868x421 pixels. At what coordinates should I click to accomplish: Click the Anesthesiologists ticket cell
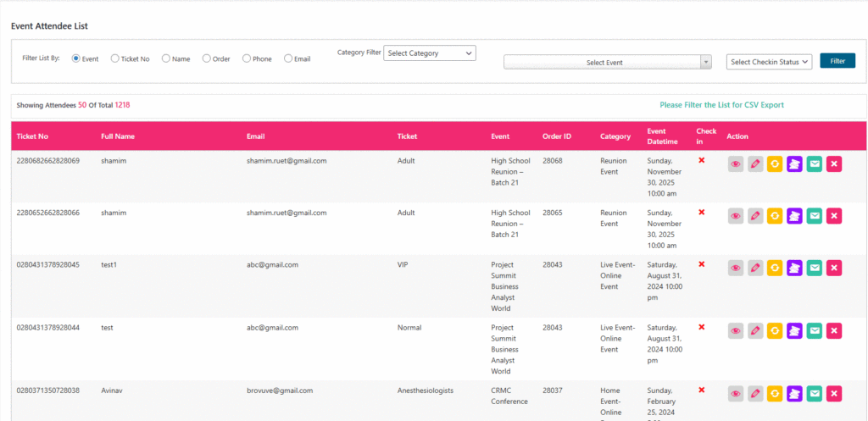[426, 391]
